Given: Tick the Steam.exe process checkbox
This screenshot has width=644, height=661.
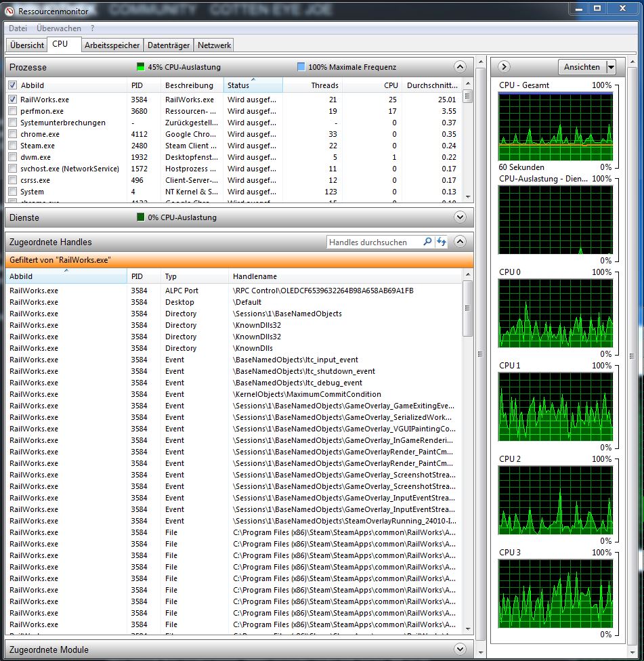Looking at the screenshot, I should pyautogui.click(x=13, y=146).
